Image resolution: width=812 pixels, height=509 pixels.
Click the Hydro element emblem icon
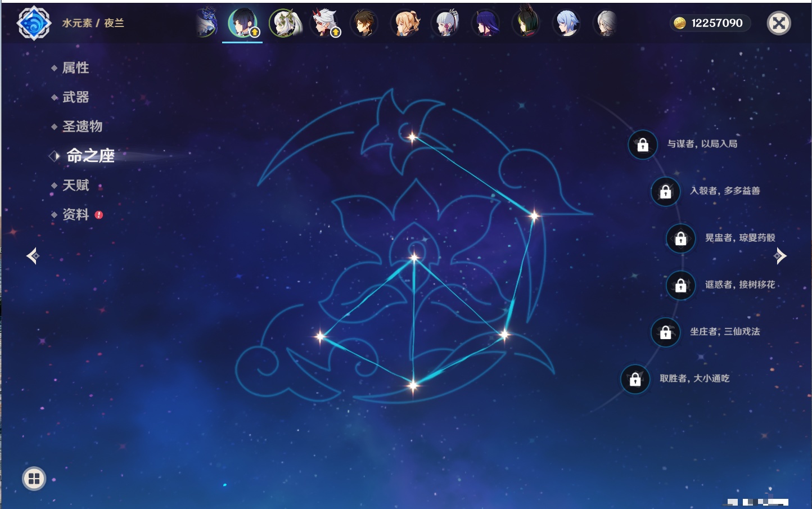click(x=34, y=23)
